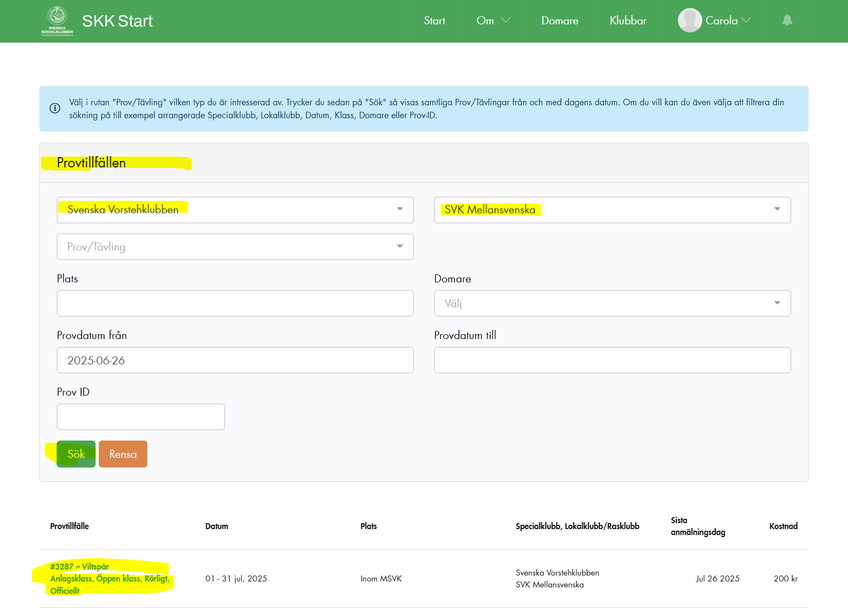848x616 pixels.
Task: Click the Sista anmälningsdag column header
Action: pyautogui.click(x=698, y=526)
